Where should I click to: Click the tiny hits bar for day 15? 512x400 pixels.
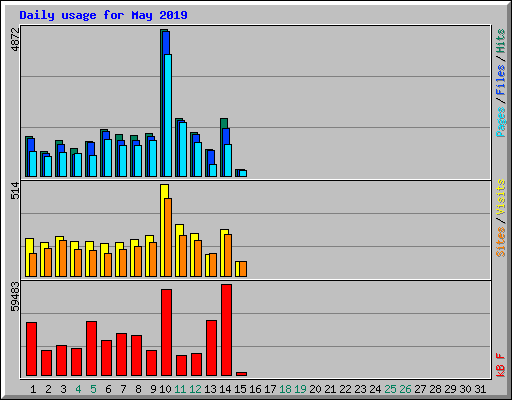[x=236, y=173]
